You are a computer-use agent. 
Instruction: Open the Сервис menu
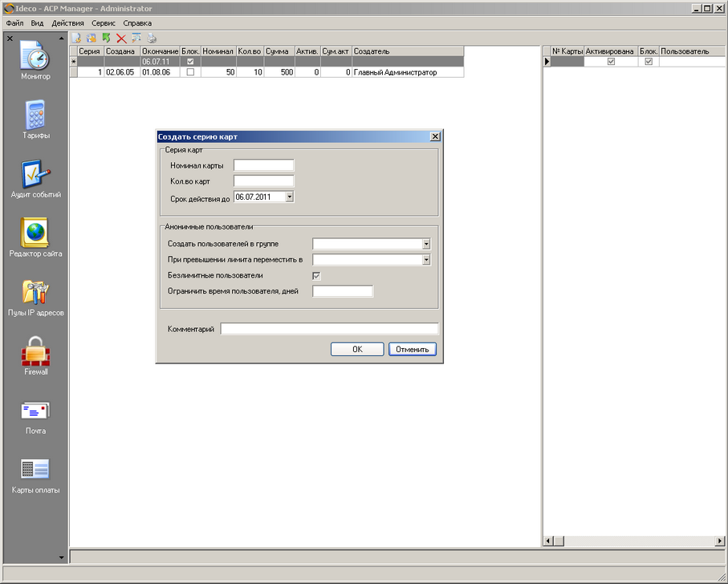(103, 23)
